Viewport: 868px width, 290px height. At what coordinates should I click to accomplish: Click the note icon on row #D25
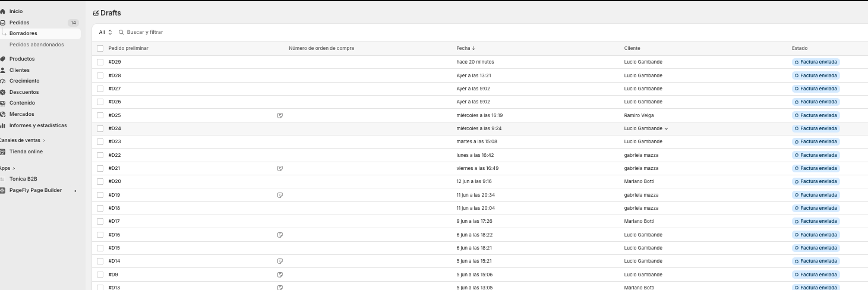(280, 115)
